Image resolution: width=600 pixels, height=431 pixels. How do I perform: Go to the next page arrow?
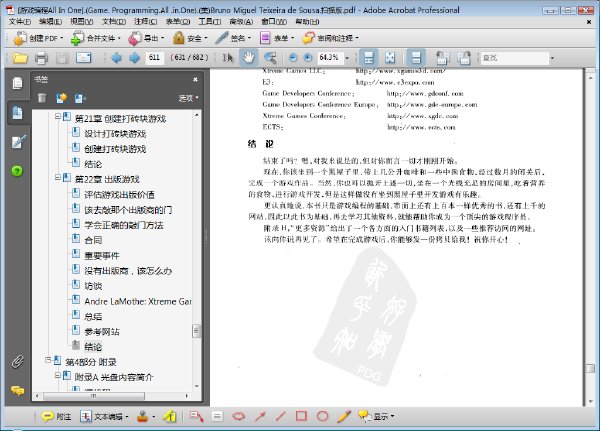point(134,58)
